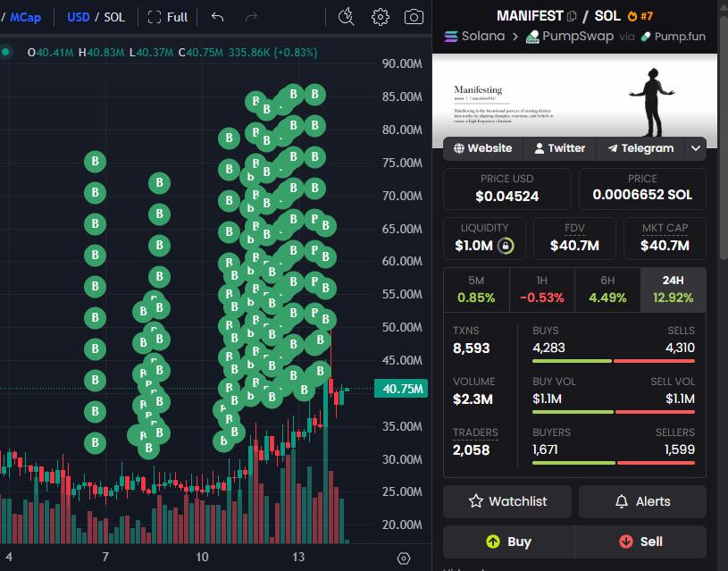
Task: Select the 1H timeframe tab
Action: 542,290
